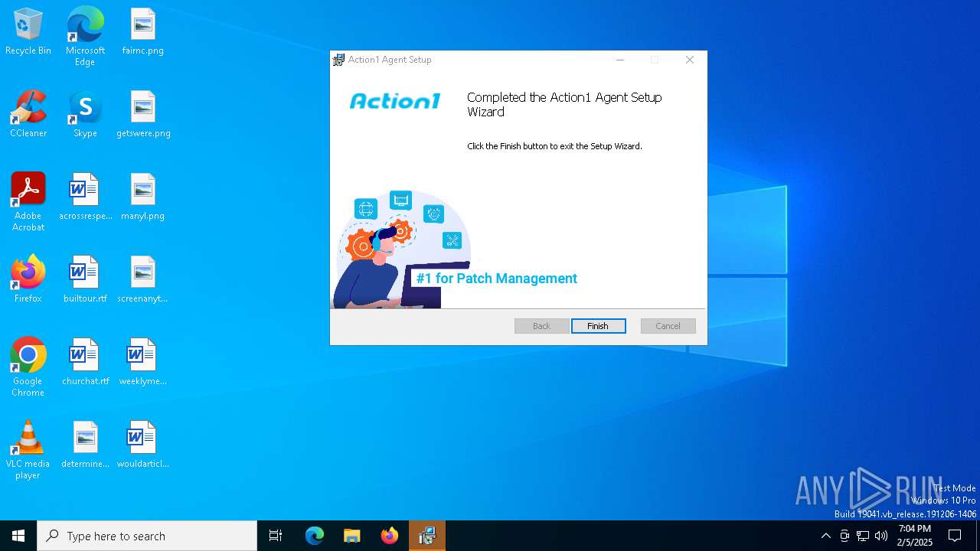Viewport: 980px width, 551px height.
Task: Select the weeklyme... Word document icon
Action: pos(143,363)
